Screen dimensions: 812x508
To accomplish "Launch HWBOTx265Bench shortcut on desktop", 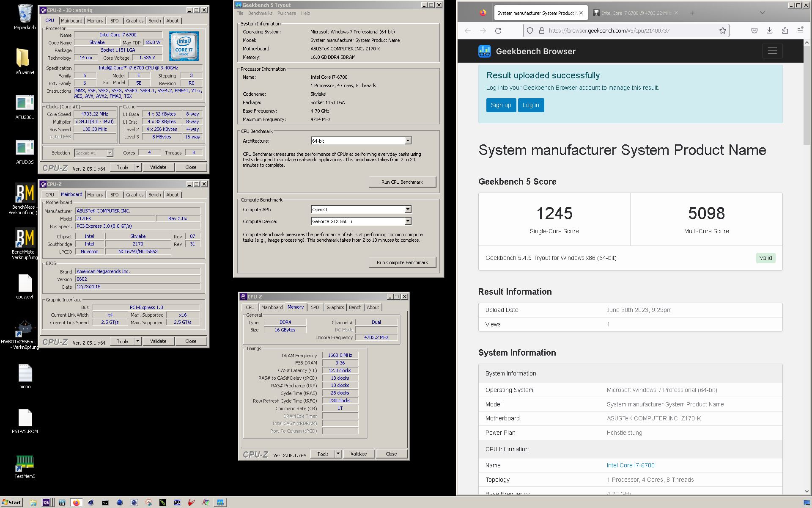I will 25,334.
